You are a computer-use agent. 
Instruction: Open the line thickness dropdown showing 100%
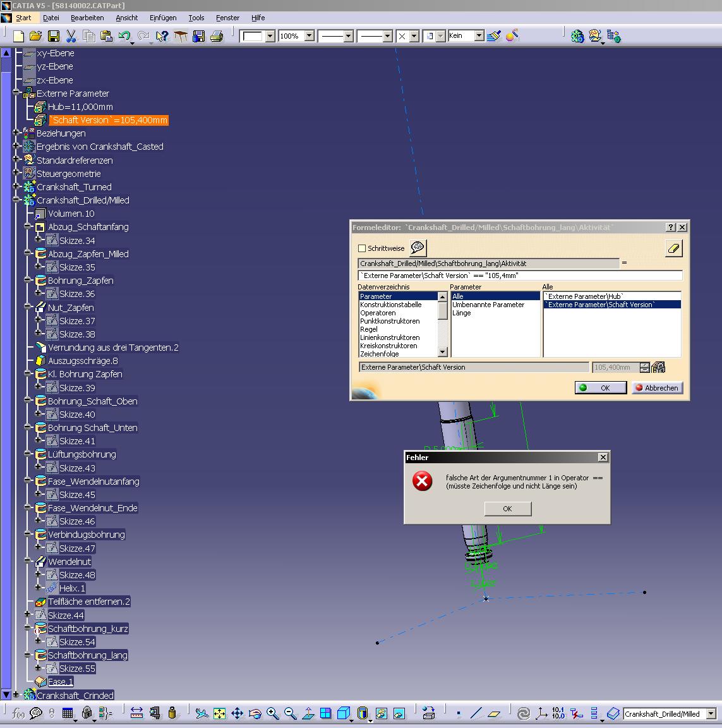pyautogui.click(x=310, y=36)
